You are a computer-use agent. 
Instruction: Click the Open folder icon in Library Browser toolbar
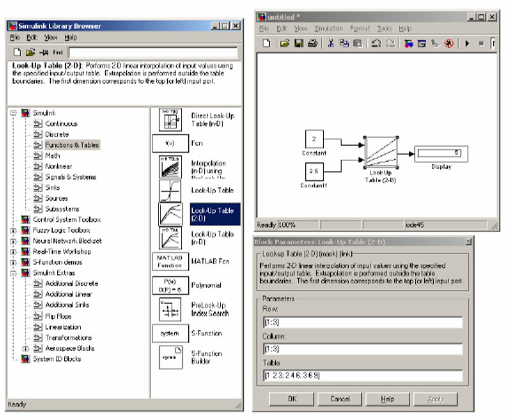point(30,52)
